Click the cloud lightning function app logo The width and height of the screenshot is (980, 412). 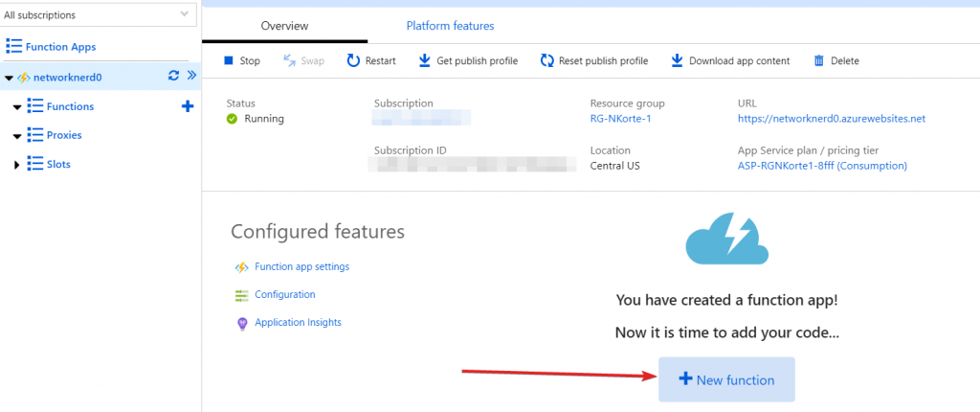click(x=727, y=239)
